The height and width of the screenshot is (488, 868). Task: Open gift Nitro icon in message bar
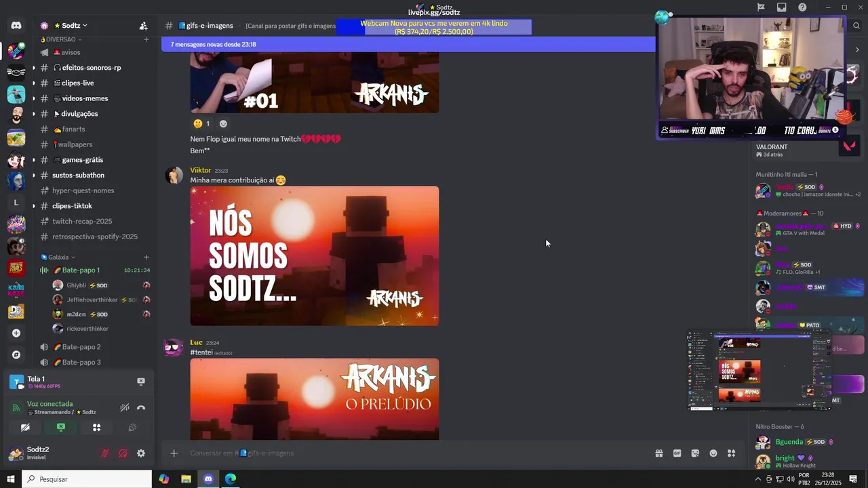click(x=658, y=453)
